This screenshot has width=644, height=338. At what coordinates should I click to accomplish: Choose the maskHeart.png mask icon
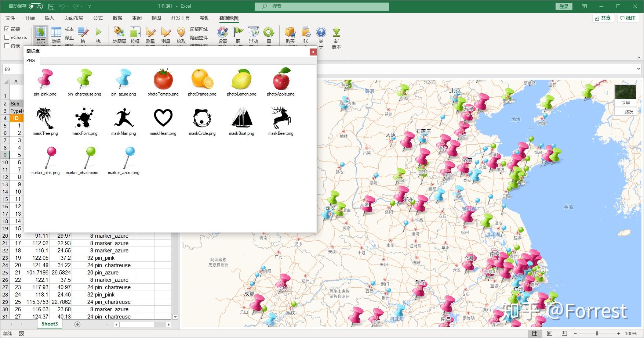[x=163, y=118]
